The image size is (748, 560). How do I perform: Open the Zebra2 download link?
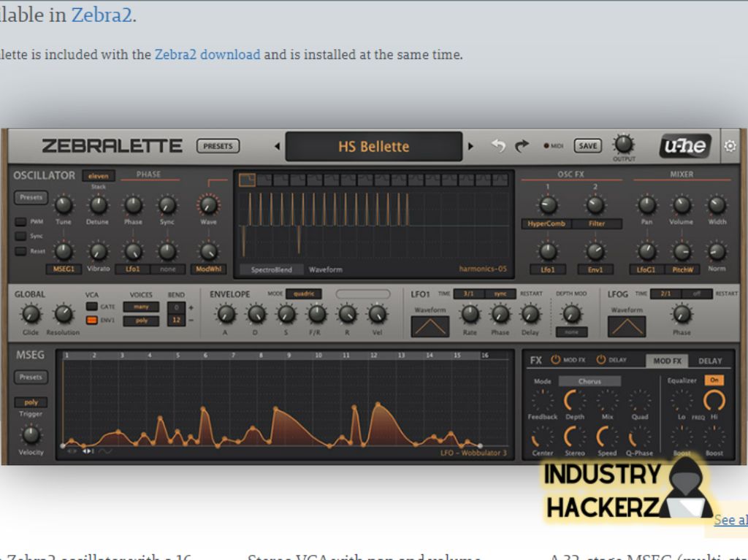click(x=207, y=54)
